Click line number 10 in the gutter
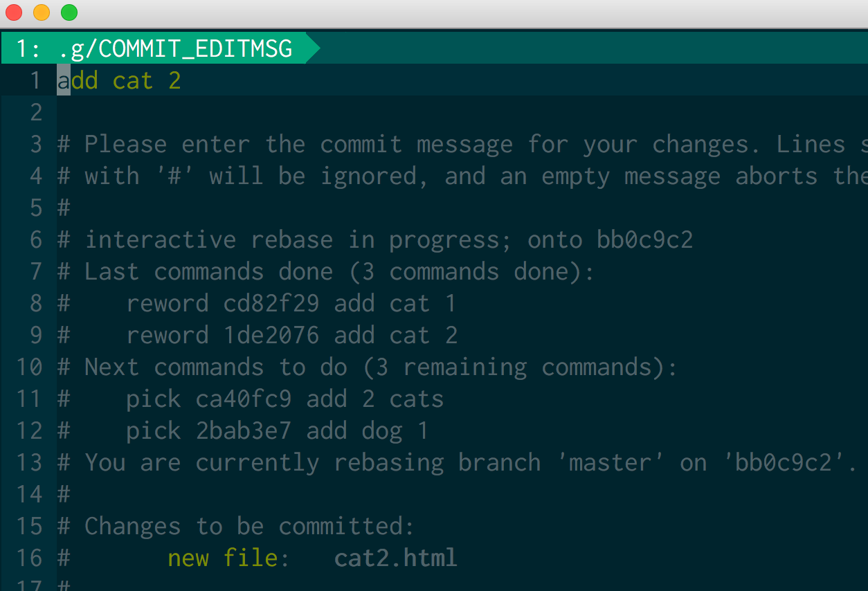This screenshot has height=591, width=868. tap(29, 367)
